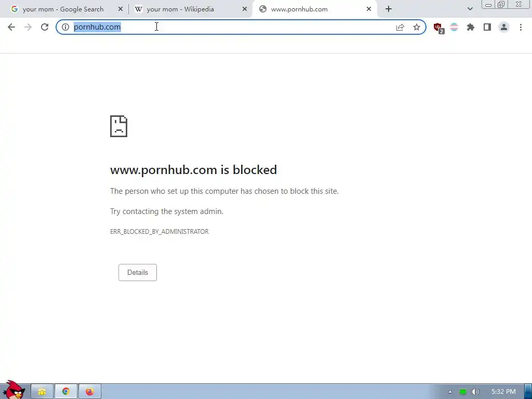Restore down the browser window
The image size is (532, 399).
pyautogui.click(x=501, y=4)
